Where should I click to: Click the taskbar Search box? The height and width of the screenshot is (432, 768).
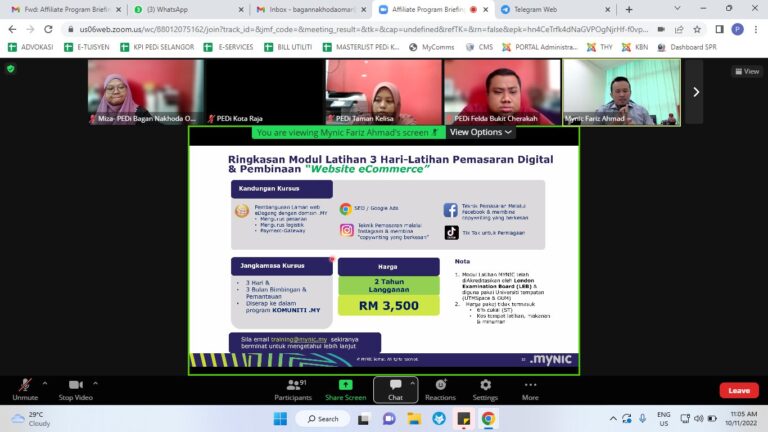323,419
